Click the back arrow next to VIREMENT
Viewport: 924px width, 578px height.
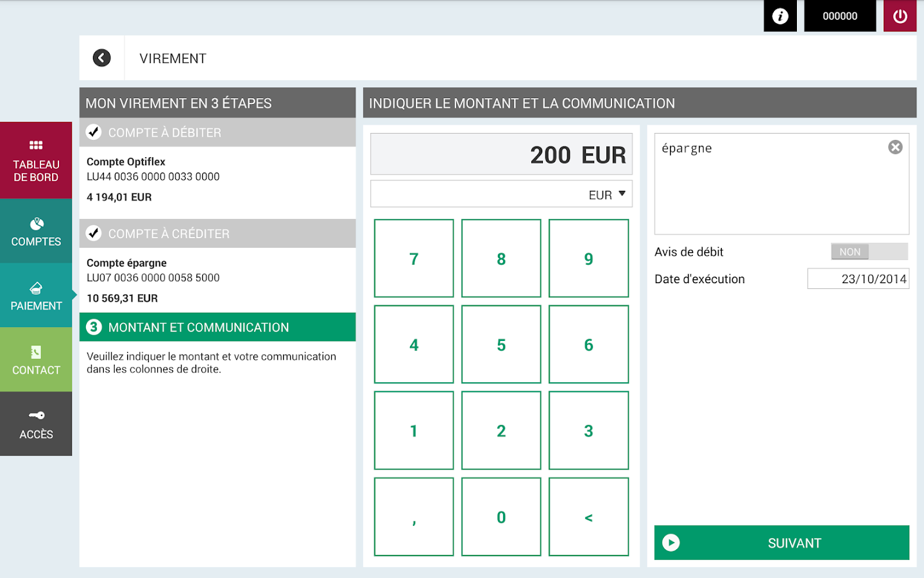coord(101,58)
